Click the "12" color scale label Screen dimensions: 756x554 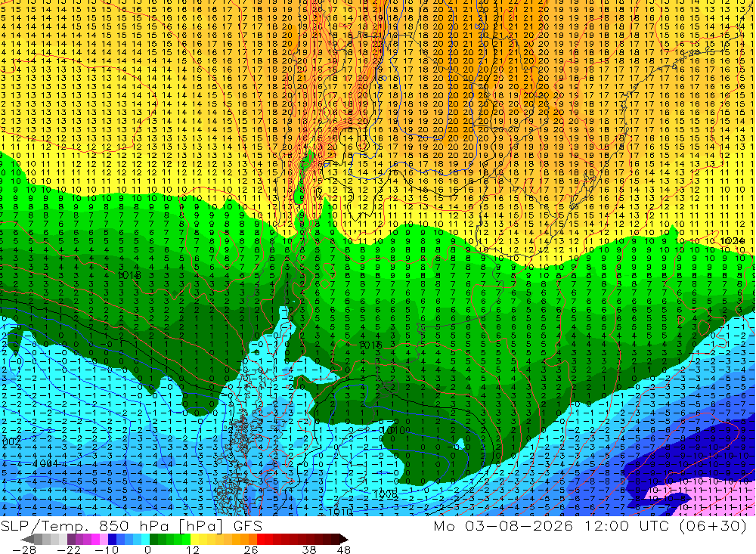point(192,549)
